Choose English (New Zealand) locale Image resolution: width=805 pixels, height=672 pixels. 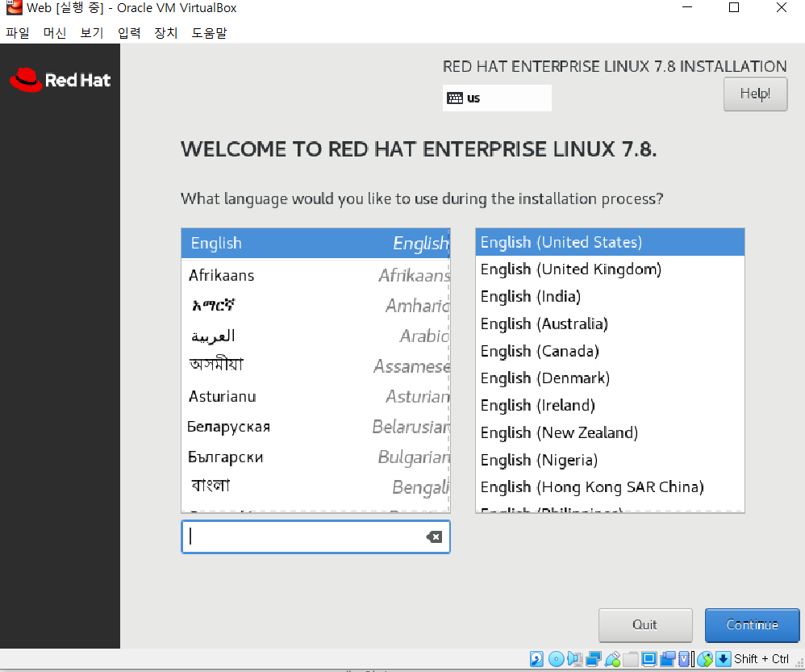610,432
